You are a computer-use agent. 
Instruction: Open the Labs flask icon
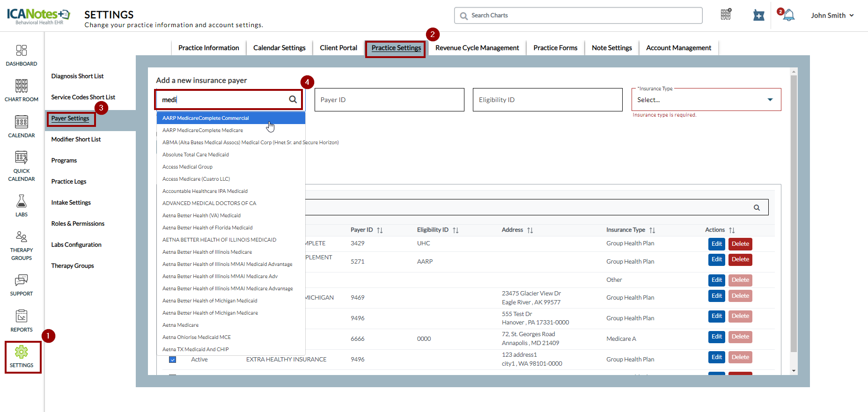click(22, 206)
